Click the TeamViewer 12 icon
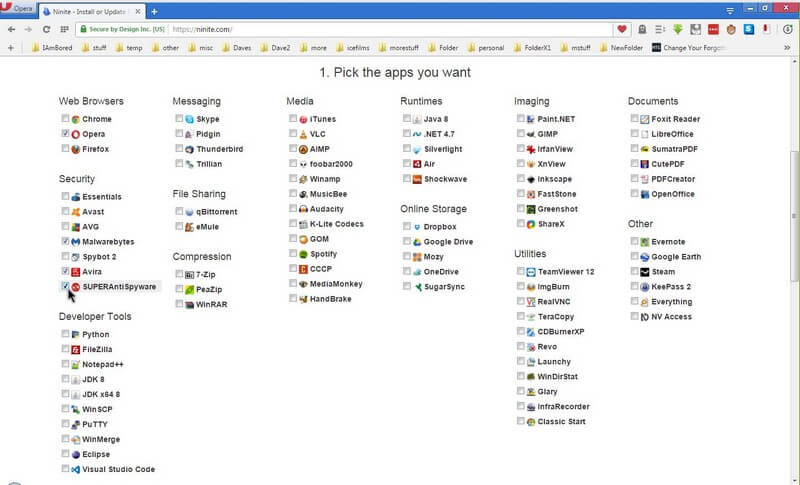Screen dimensions: 800x485 pyautogui.click(x=531, y=272)
